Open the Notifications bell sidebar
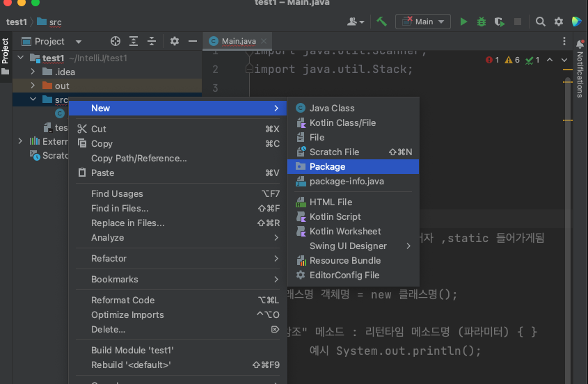This screenshot has height=384, width=588. point(580,45)
